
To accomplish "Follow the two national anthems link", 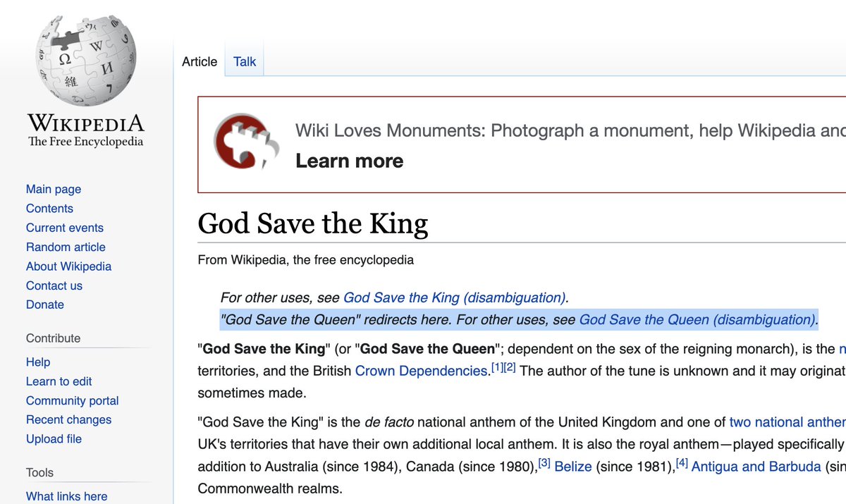I will pyautogui.click(x=787, y=422).
